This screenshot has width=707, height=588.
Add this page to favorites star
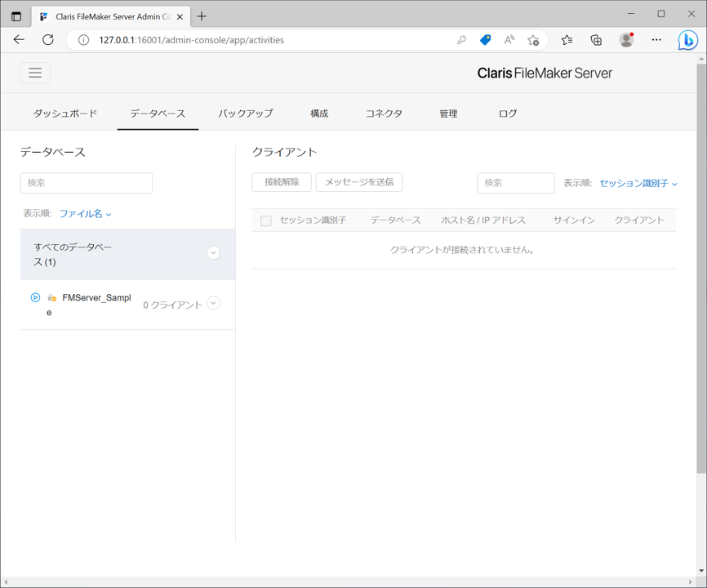tap(533, 40)
